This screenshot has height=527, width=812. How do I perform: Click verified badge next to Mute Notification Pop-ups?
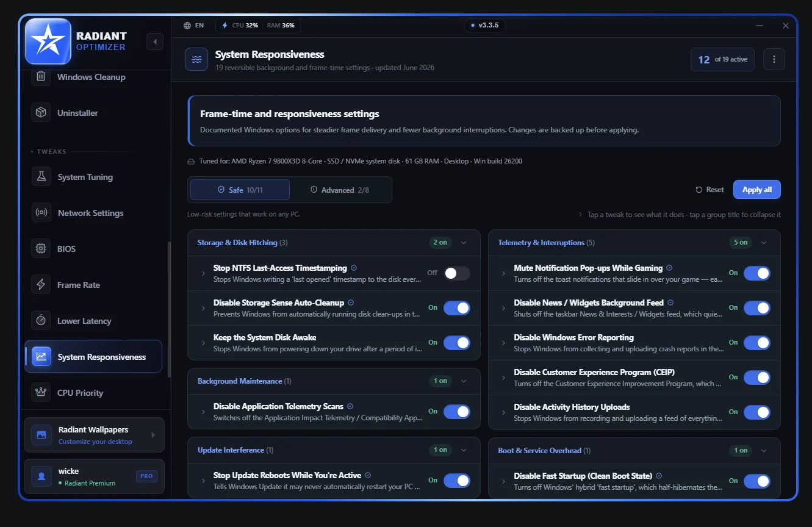pos(669,268)
